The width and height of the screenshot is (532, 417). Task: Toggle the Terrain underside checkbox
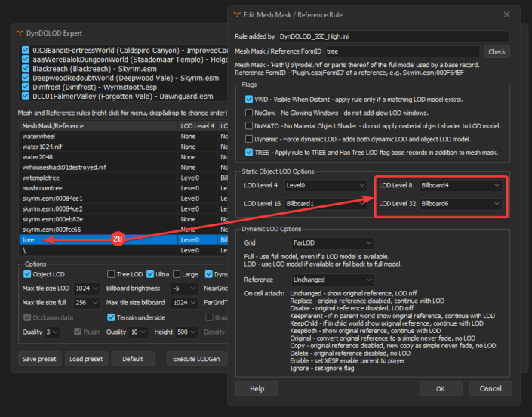pos(112,317)
